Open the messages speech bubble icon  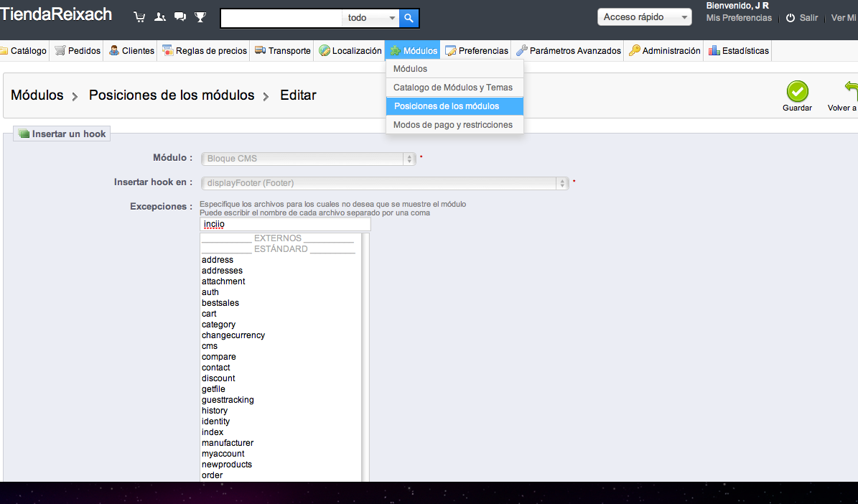(180, 17)
